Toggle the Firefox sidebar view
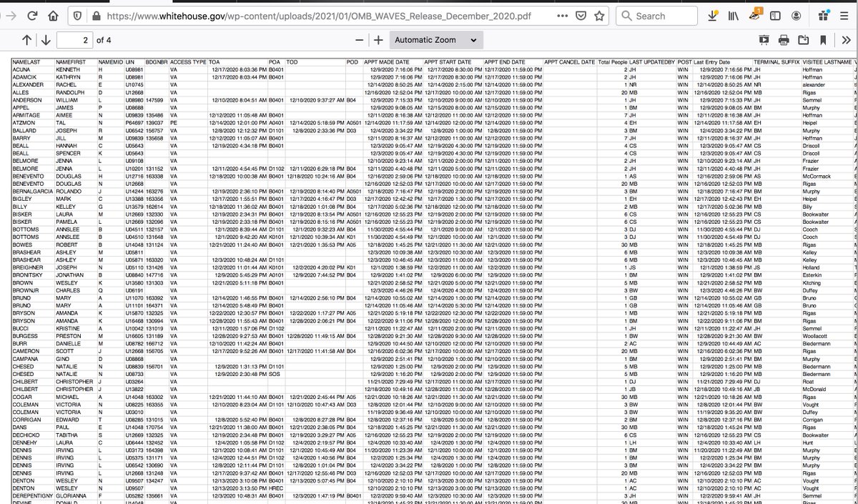858x504 pixels. tap(776, 16)
